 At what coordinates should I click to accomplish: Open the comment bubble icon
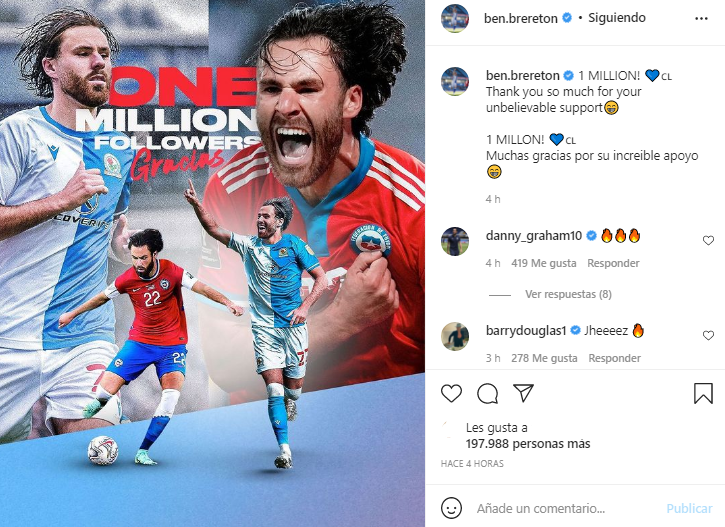pyautogui.click(x=487, y=393)
